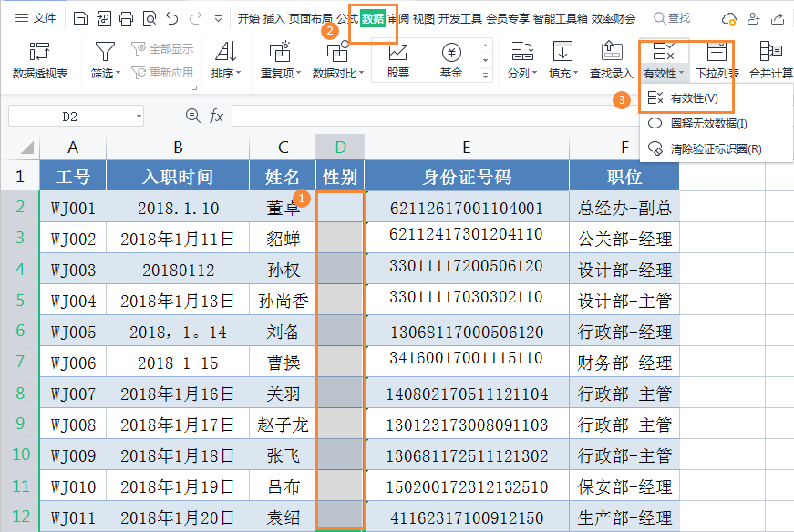Click the Name Box showing D2
794x532 pixels.
(70, 117)
